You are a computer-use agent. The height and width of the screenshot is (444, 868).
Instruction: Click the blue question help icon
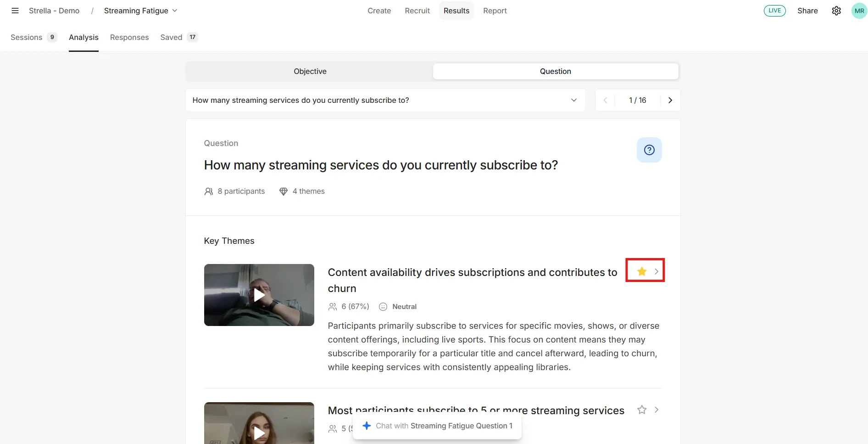click(x=649, y=150)
